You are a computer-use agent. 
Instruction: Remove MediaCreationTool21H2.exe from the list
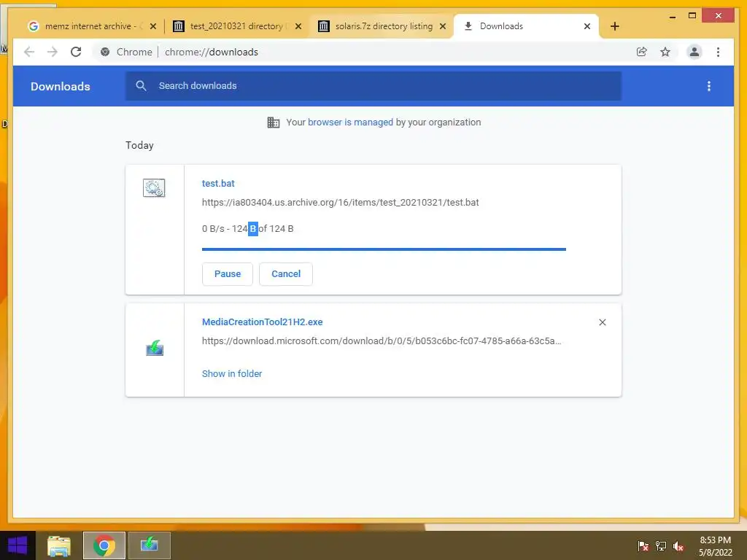coord(602,322)
